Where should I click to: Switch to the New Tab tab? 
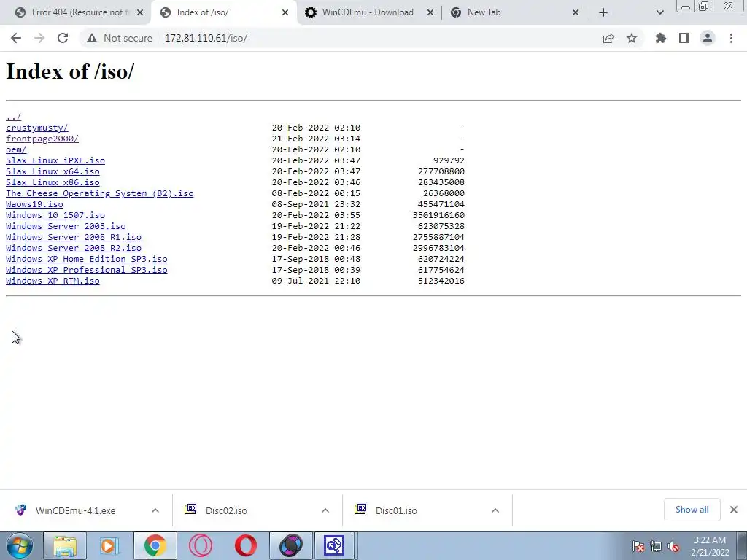(514, 12)
